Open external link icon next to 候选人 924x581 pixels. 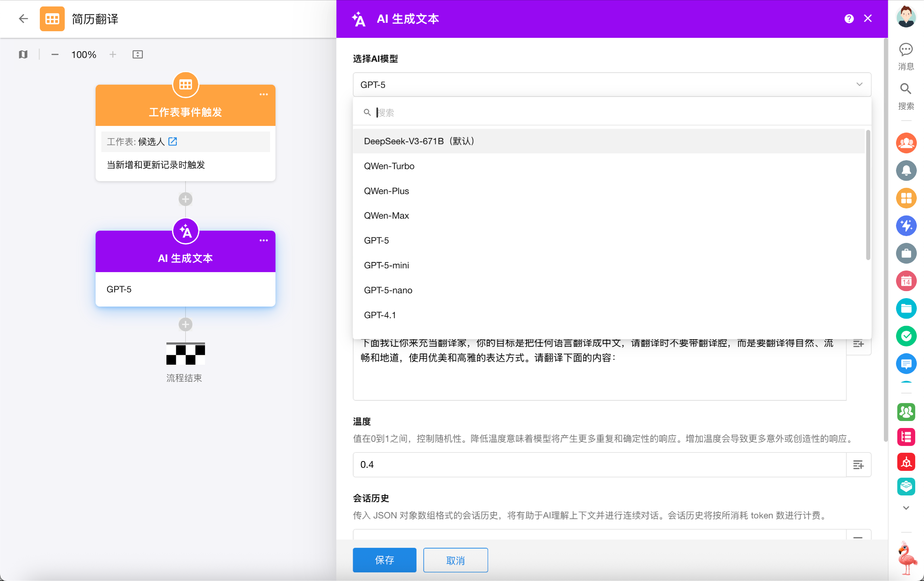(173, 142)
